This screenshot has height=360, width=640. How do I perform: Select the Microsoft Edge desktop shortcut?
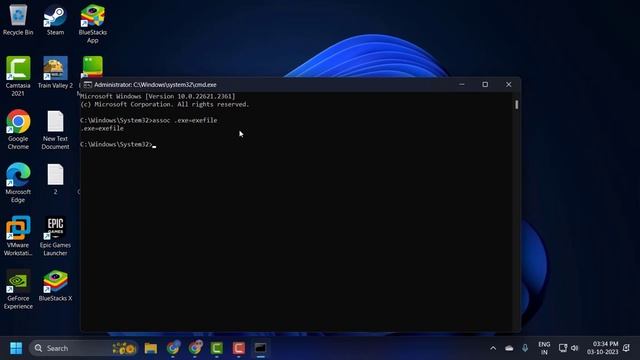[x=18, y=182]
